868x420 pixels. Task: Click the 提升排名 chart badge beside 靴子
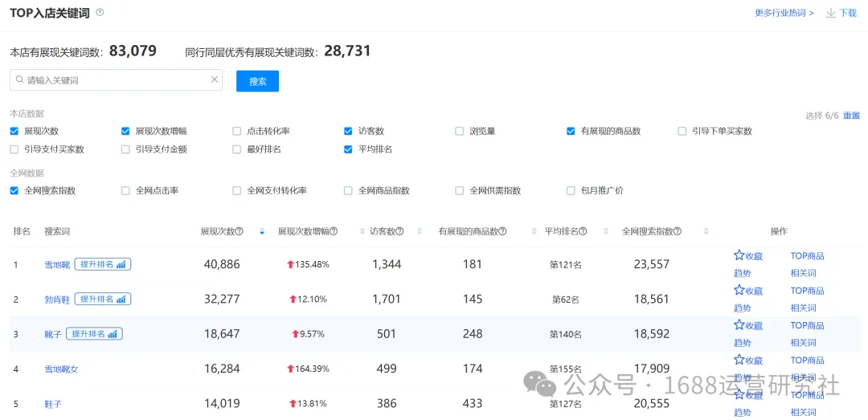tap(94, 334)
